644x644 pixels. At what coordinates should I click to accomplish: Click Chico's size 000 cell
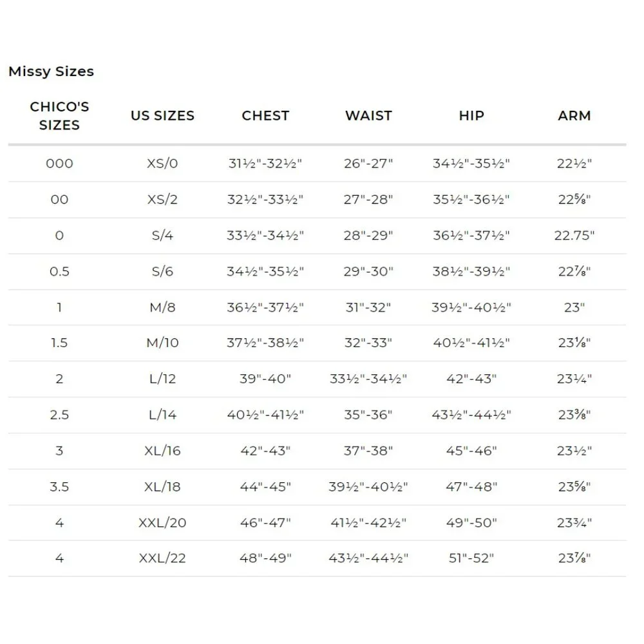[x=59, y=164]
